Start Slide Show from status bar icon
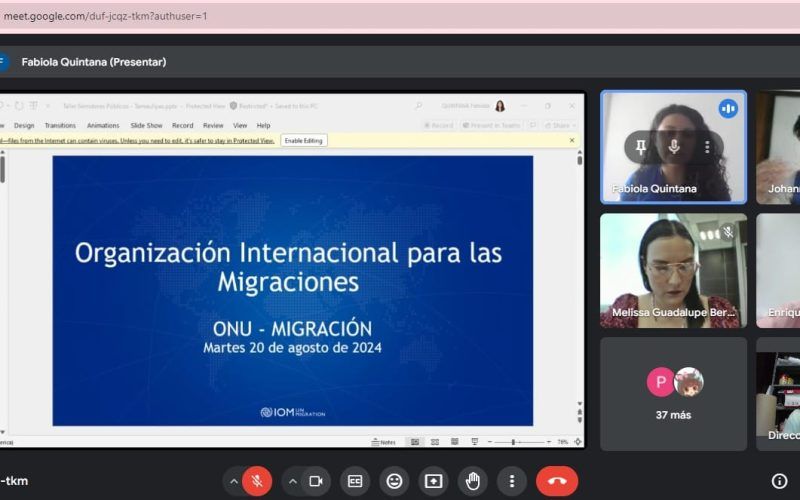800x500 pixels. point(474,442)
